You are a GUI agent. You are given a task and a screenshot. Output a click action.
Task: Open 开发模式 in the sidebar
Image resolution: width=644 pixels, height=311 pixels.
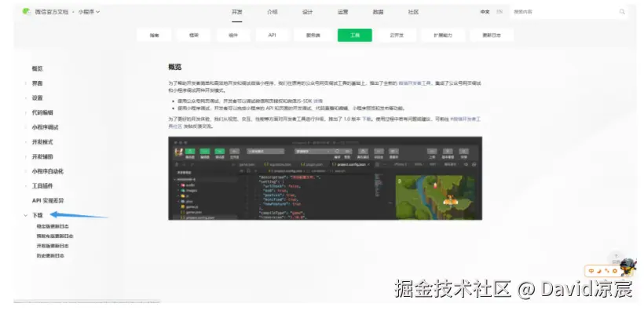42,142
